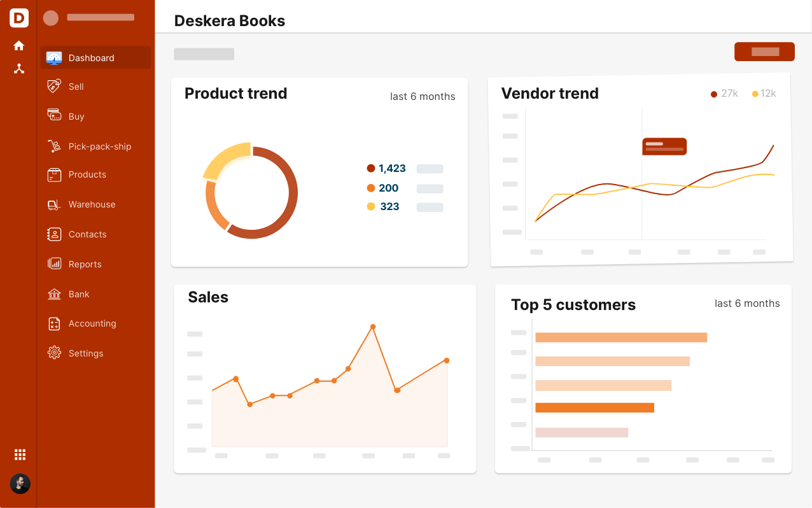
Task: Click the Bank building icon
Action: coord(54,294)
